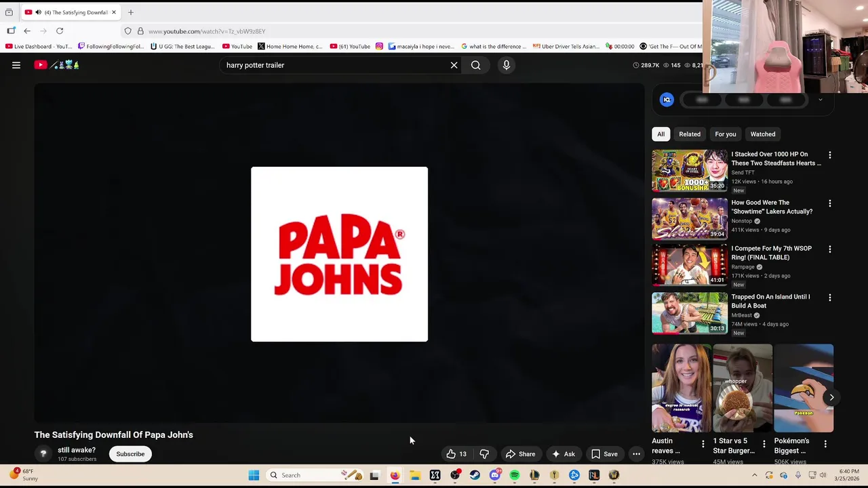Open the Windows Start menu
The width and height of the screenshot is (868, 488).
(254, 475)
